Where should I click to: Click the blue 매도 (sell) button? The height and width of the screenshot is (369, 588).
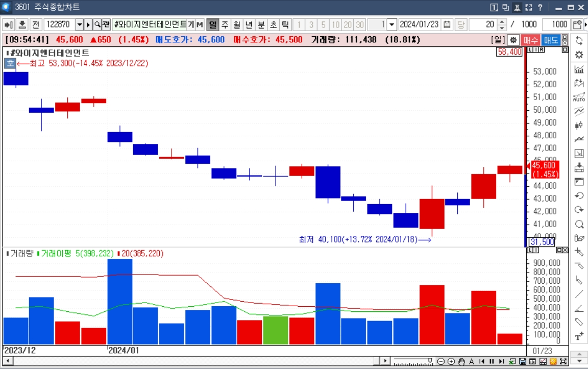coord(551,40)
